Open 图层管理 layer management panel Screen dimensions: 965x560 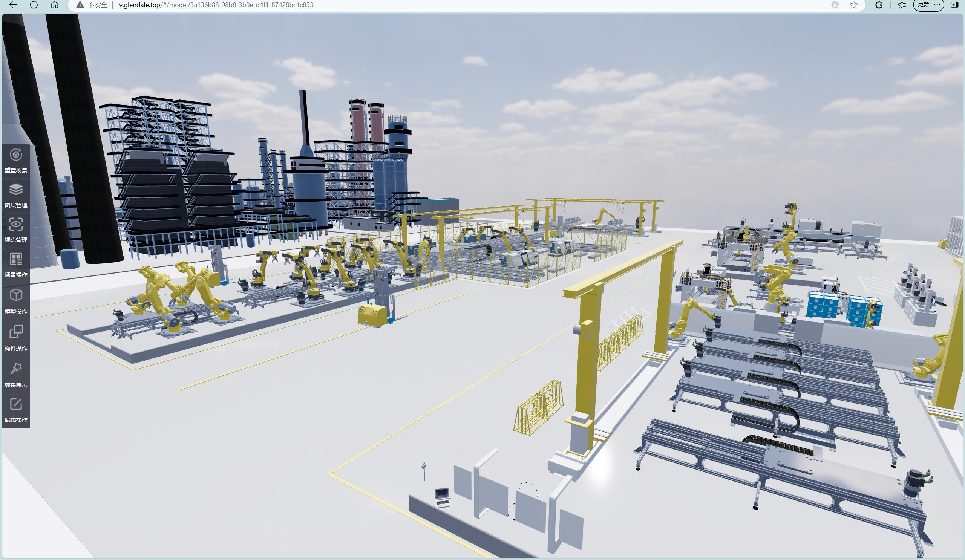pyautogui.click(x=16, y=190)
